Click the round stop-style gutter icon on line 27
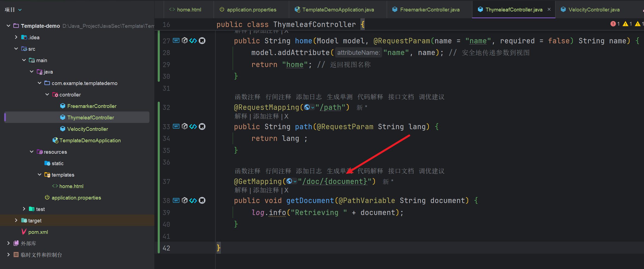 pos(202,41)
